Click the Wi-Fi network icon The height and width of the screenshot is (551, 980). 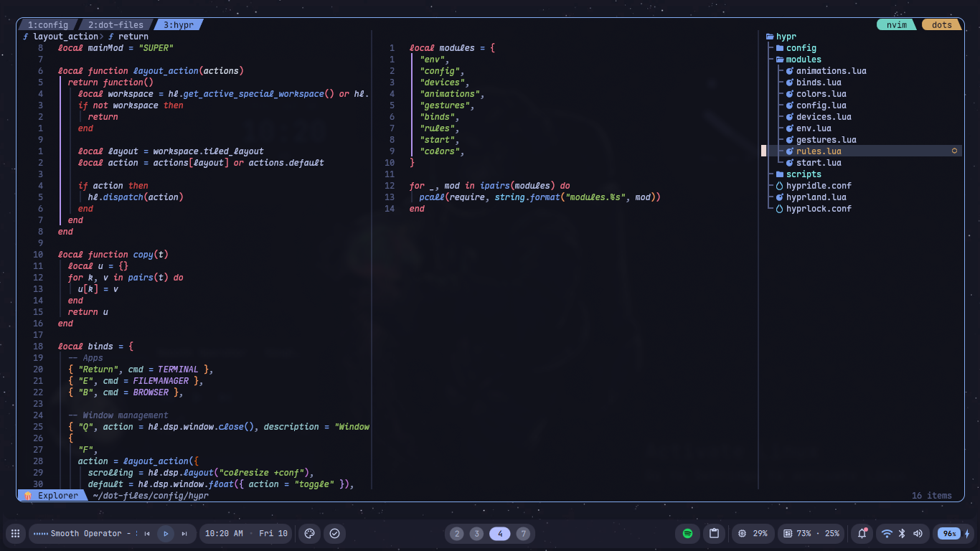tap(887, 534)
